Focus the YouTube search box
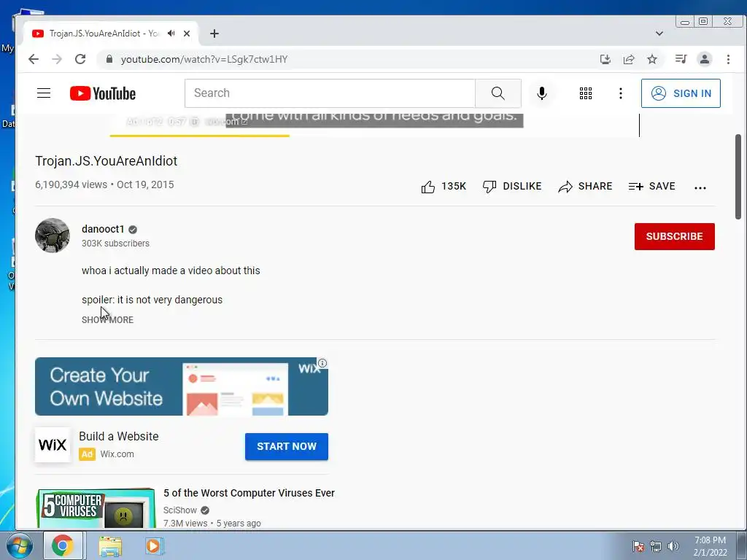747x560 pixels. tap(330, 93)
